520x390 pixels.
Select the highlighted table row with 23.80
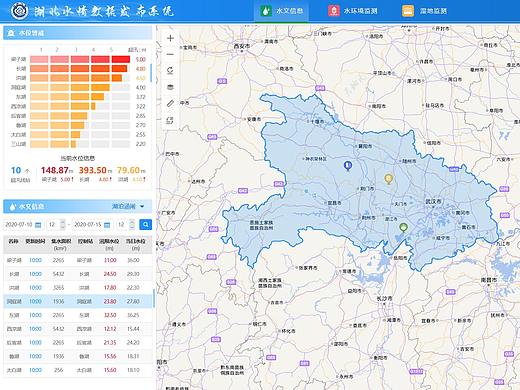pos(77,301)
